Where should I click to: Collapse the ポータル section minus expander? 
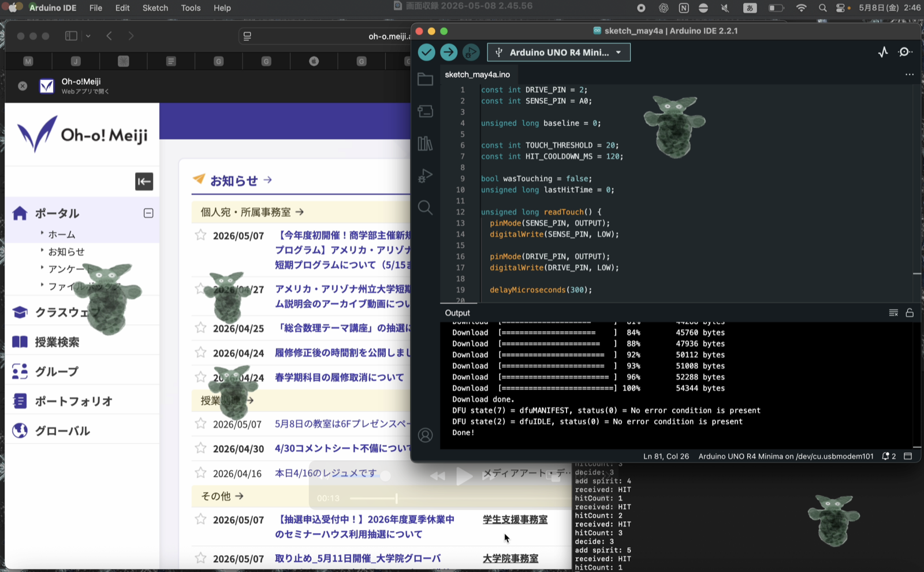point(148,213)
